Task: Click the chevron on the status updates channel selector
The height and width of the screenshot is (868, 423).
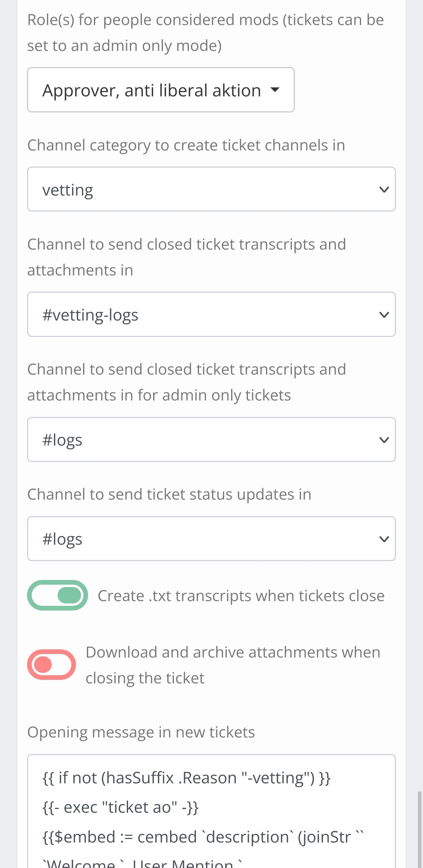Action: pos(384,539)
